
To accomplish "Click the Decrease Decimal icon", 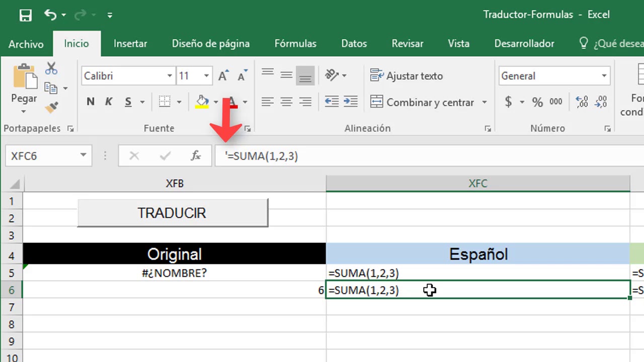I will click(601, 102).
